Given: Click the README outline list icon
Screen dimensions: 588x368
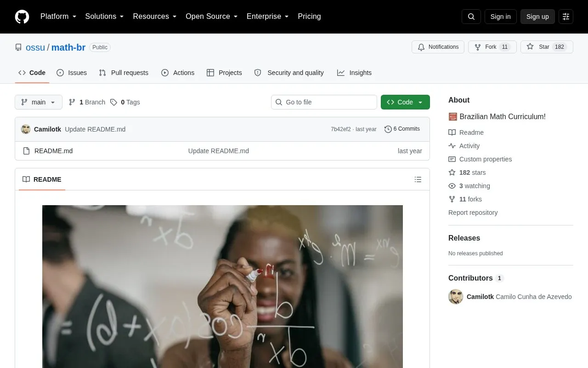Looking at the screenshot, I should [418, 179].
